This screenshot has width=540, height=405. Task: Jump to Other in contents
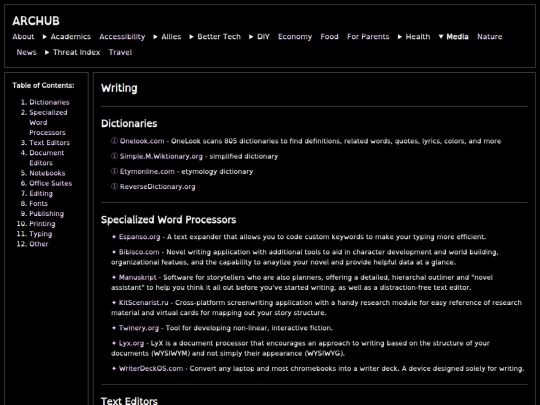click(39, 244)
